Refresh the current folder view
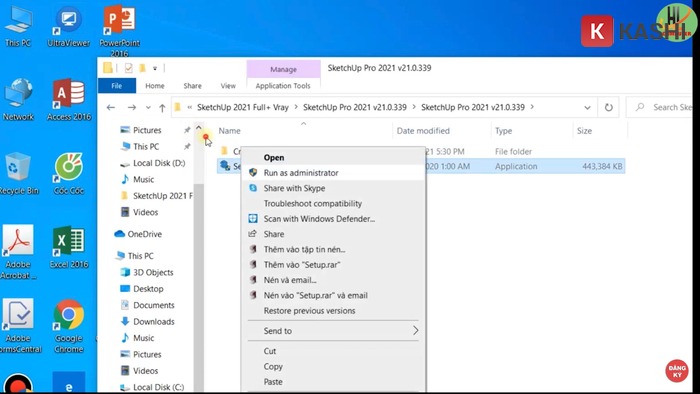The height and width of the screenshot is (394, 700). point(608,108)
